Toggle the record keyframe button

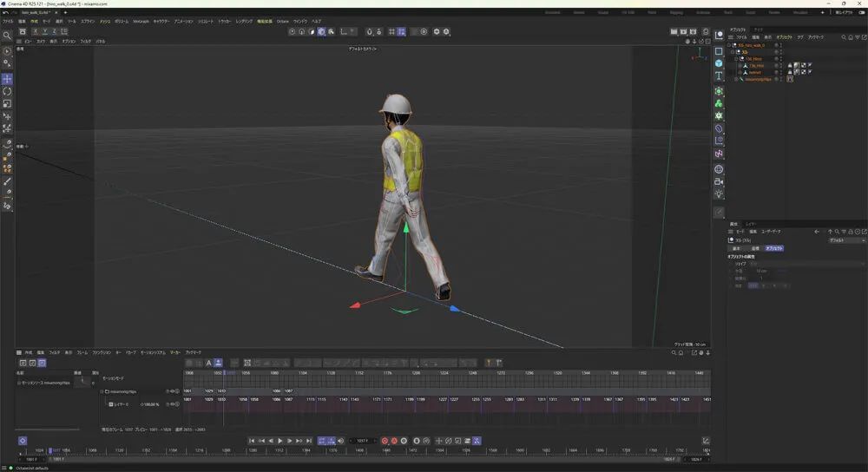click(385, 441)
